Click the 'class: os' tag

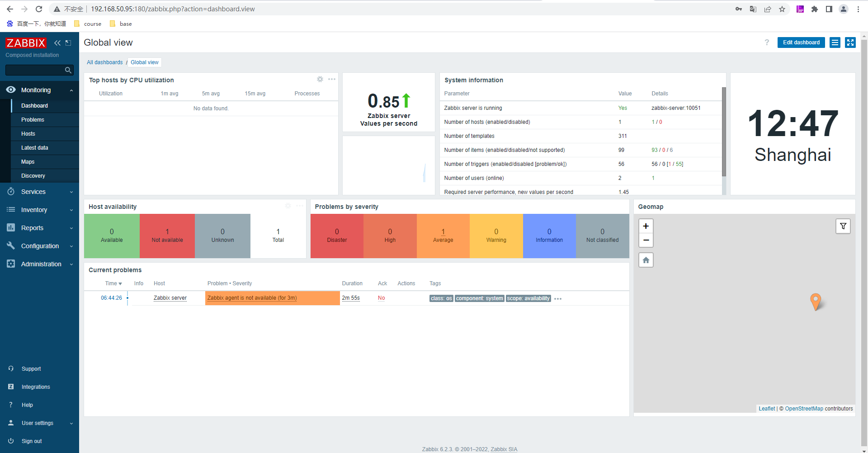(441, 298)
